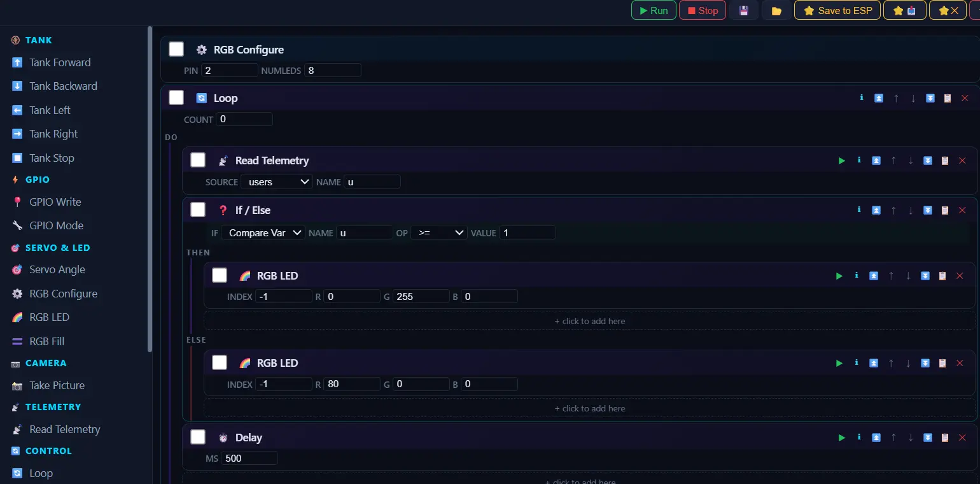Show info for the If / Else block
980x484 pixels.
coord(859,210)
